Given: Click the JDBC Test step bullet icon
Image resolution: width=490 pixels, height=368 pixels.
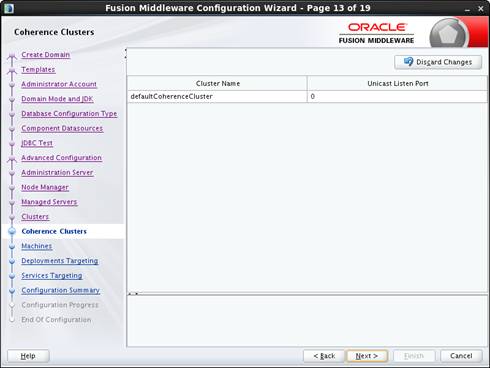Looking at the screenshot, I should point(12,143).
